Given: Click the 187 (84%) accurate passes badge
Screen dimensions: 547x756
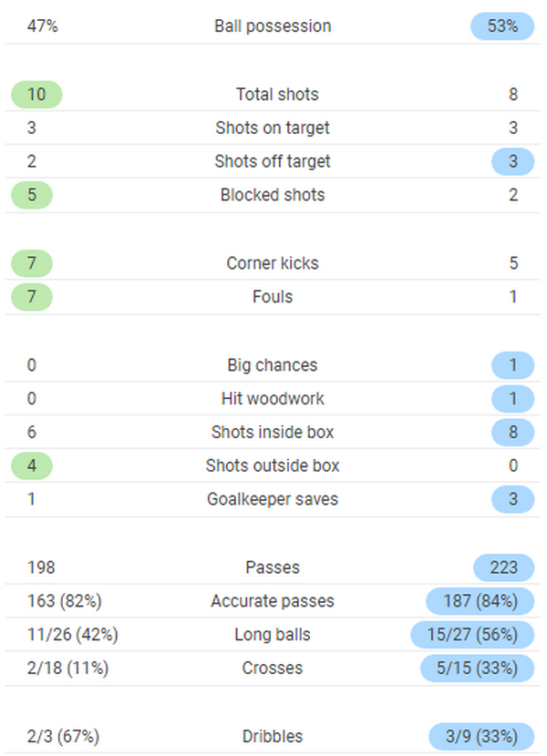Looking at the screenshot, I should point(480,601).
